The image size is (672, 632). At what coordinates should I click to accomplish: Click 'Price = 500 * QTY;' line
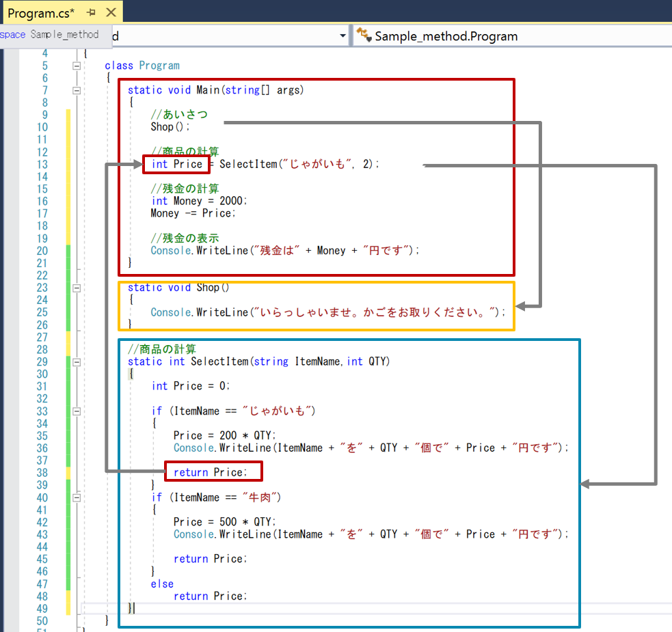click(x=225, y=522)
